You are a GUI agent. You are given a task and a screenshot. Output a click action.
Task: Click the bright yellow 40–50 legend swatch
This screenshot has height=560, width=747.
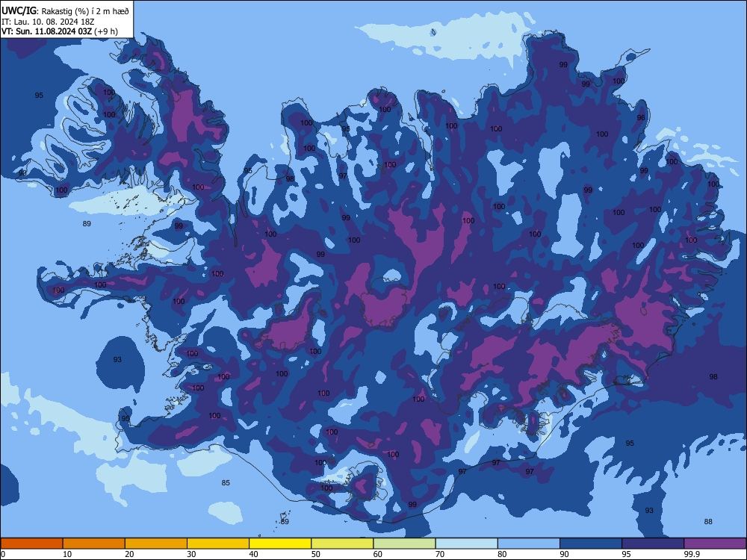coord(280,544)
